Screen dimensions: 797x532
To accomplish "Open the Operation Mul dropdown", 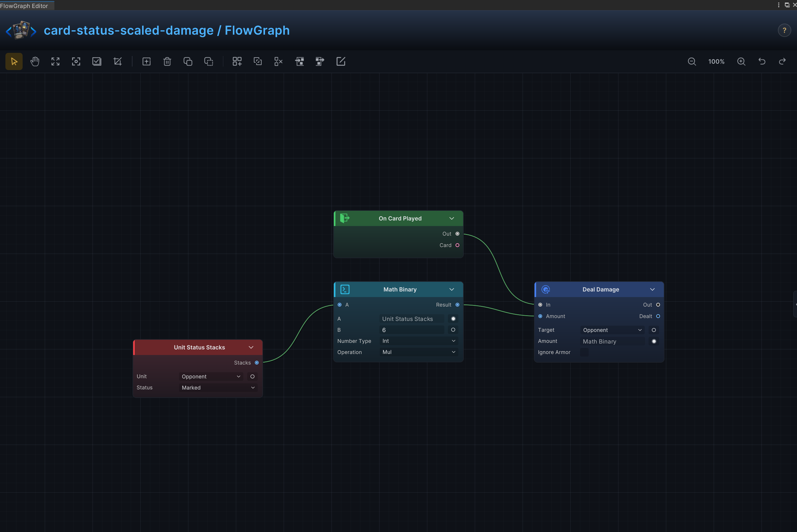I will tap(419, 352).
